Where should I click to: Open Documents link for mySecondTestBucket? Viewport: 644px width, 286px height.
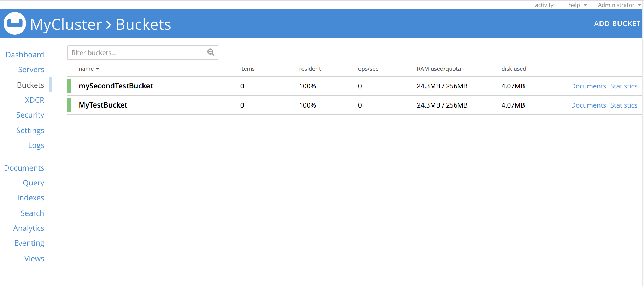[x=589, y=86]
